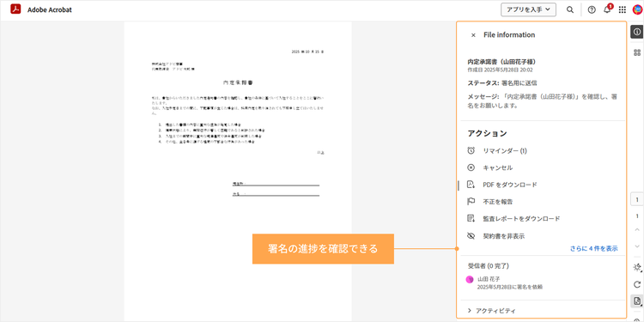Select 不正を報告 action
Viewport: 644px width, 322px height.
[x=498, y=202]
